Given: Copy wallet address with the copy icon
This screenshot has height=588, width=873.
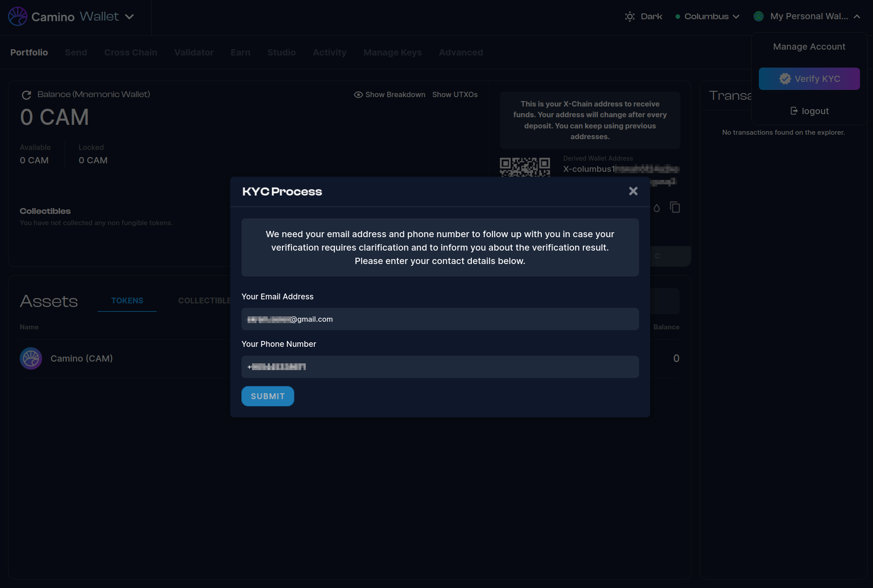Looking at the screenshot, I should click(x=675, y=208).
